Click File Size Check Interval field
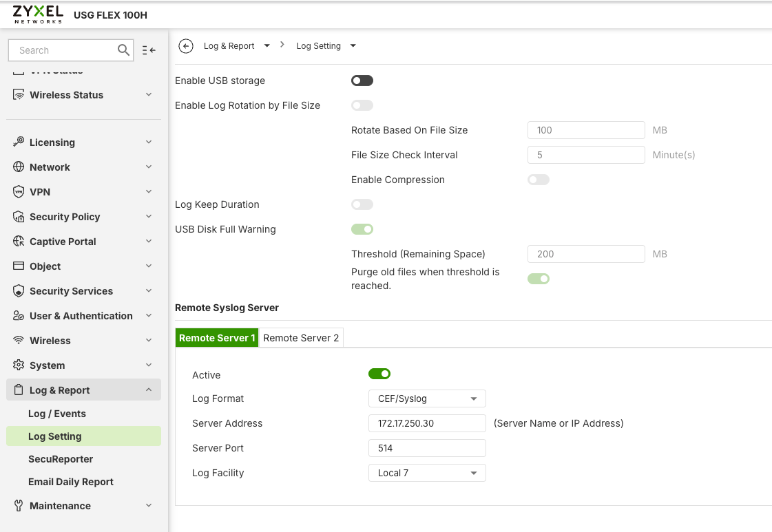Image resolution: width=772 pixels, height=532 pixels. (586, 155)
